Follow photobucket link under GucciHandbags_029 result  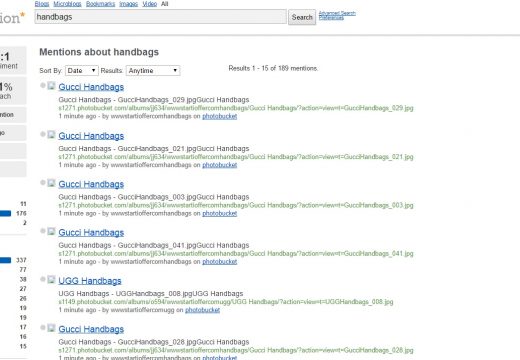point(220,116)
